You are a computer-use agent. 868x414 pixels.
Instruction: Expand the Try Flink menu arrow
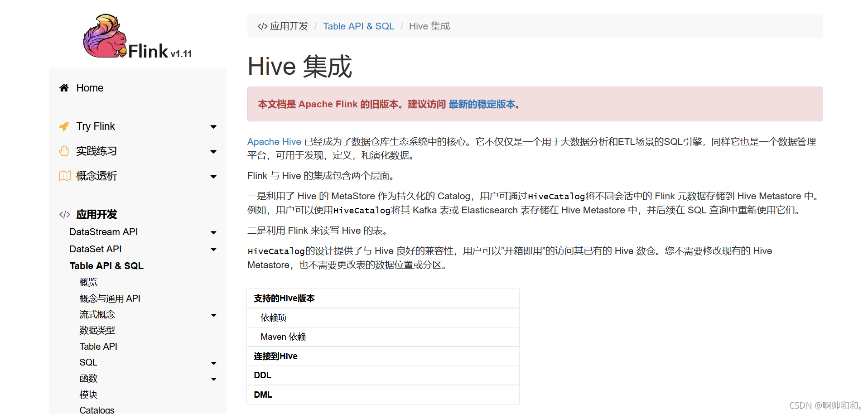[213, 127]
